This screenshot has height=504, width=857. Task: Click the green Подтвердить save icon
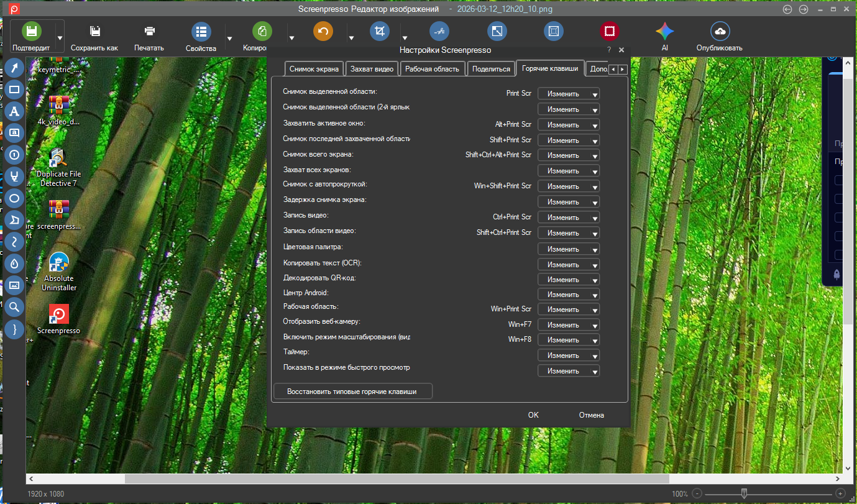[x=32, y=32]
